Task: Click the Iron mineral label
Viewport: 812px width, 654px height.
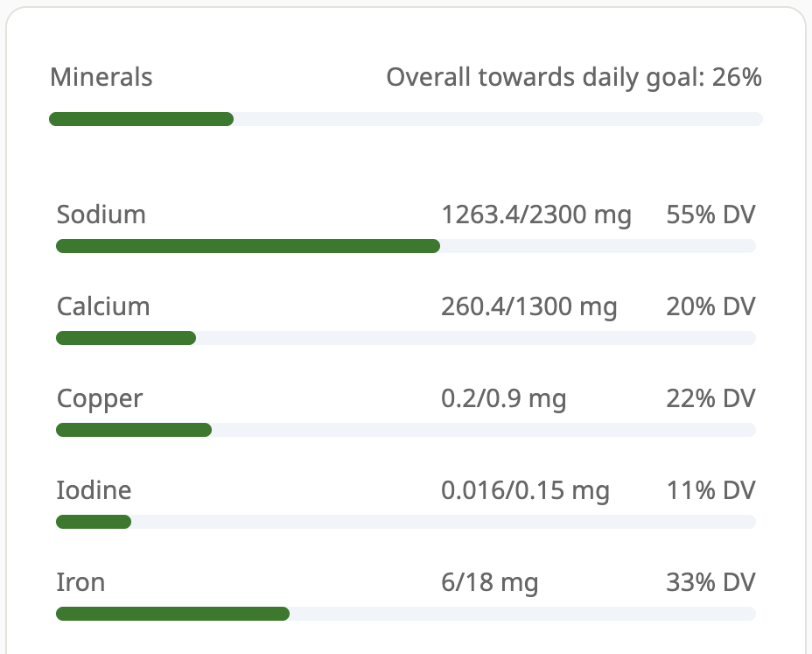Action: tap(80, 582)
